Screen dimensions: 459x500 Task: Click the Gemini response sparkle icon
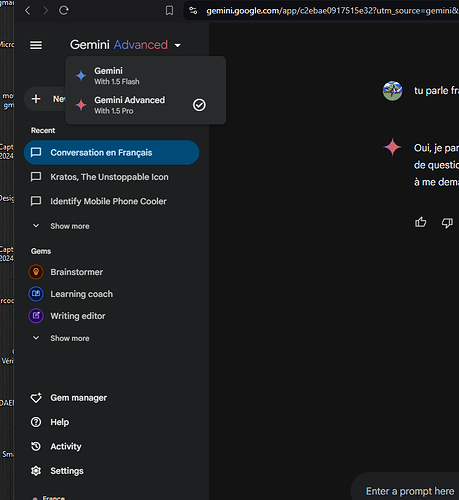pyautogui.click(x=392, y=147)
